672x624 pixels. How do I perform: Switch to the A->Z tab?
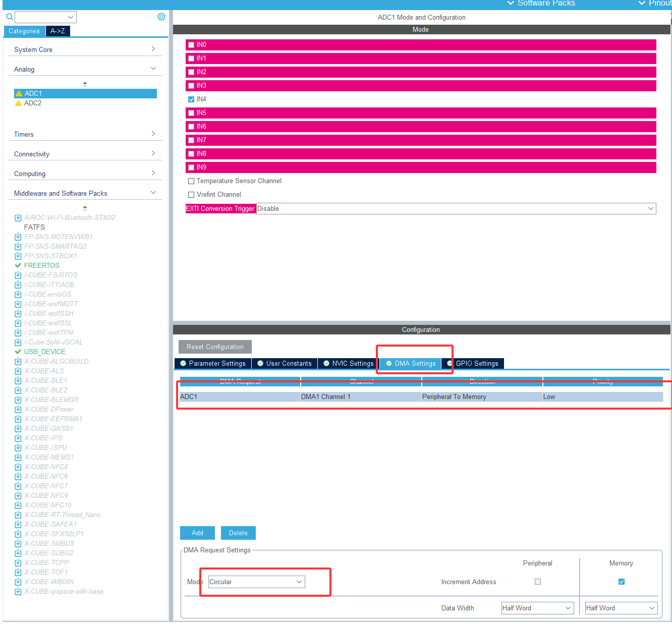click(x=58, y=31)
